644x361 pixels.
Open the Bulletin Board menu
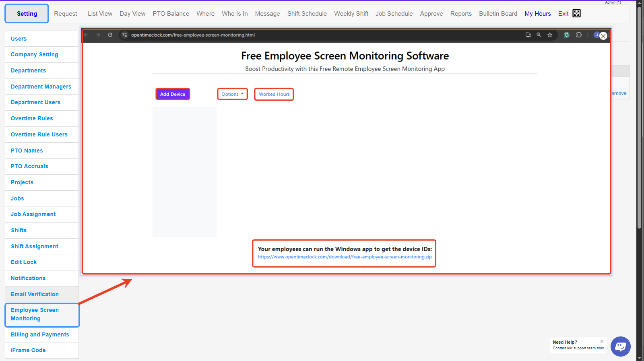click(498, 14)
